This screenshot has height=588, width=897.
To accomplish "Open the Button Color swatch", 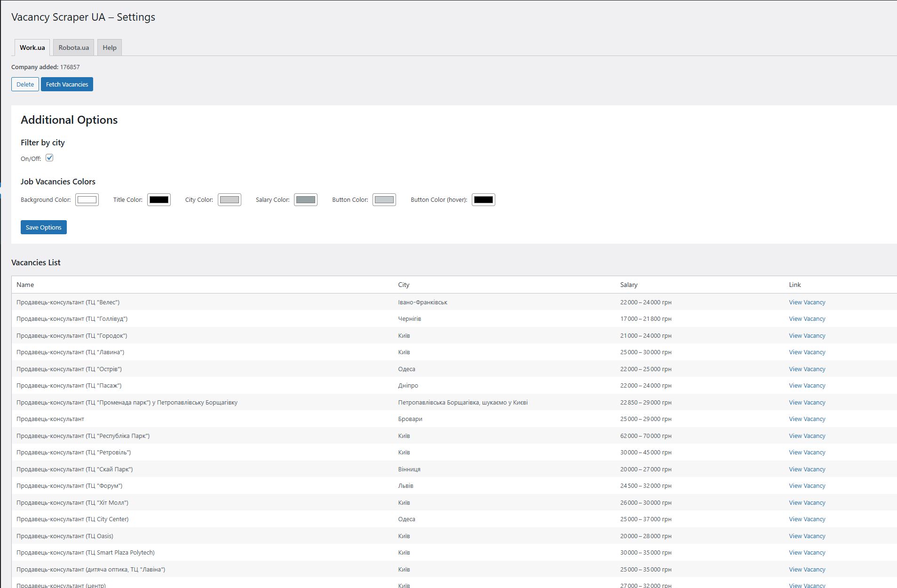I will (384, 200).
